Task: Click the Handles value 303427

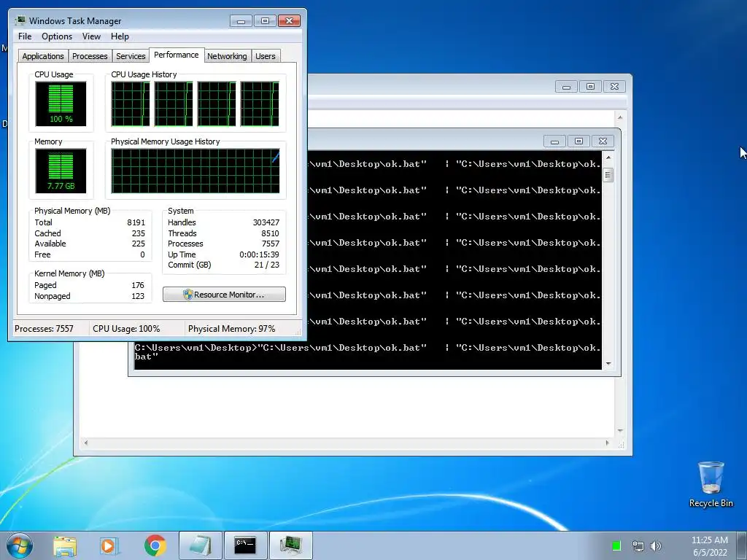Action: click(x=266, y=222)
